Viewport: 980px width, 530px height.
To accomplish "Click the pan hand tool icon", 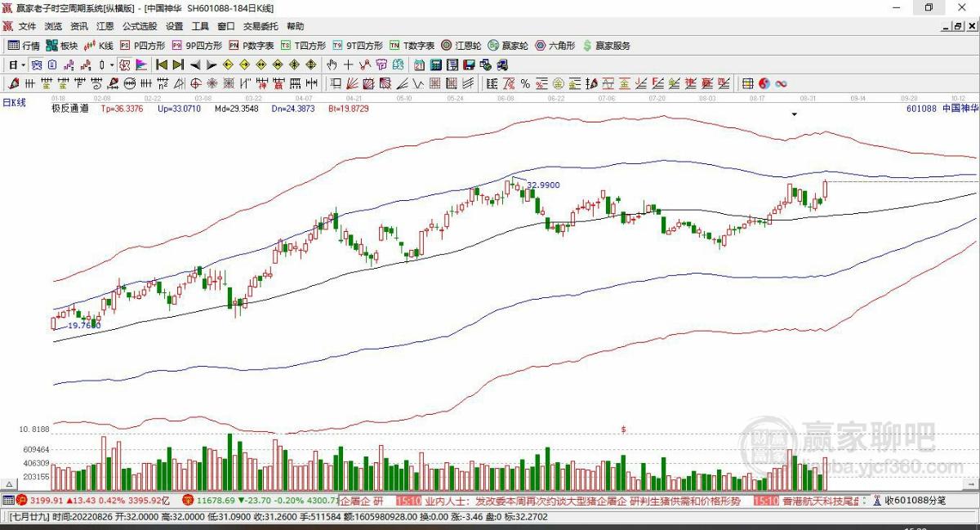I will coord(332,65).
